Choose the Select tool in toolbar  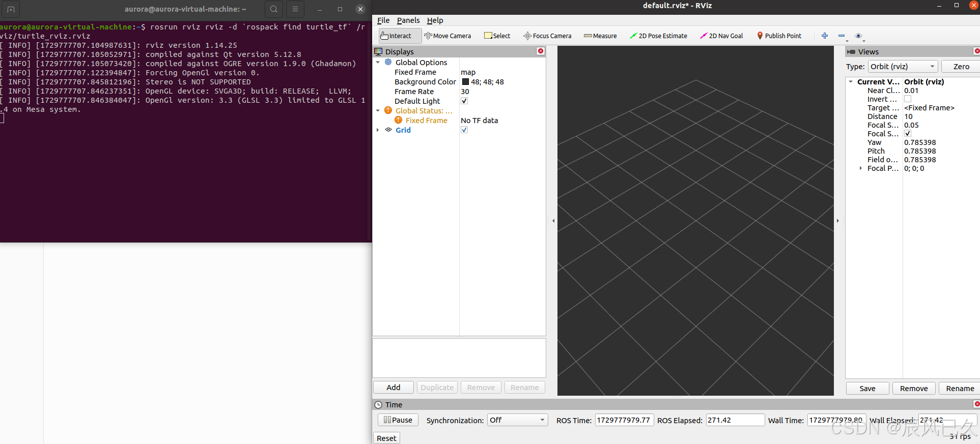pyautogui.click(x=497, y=36)
